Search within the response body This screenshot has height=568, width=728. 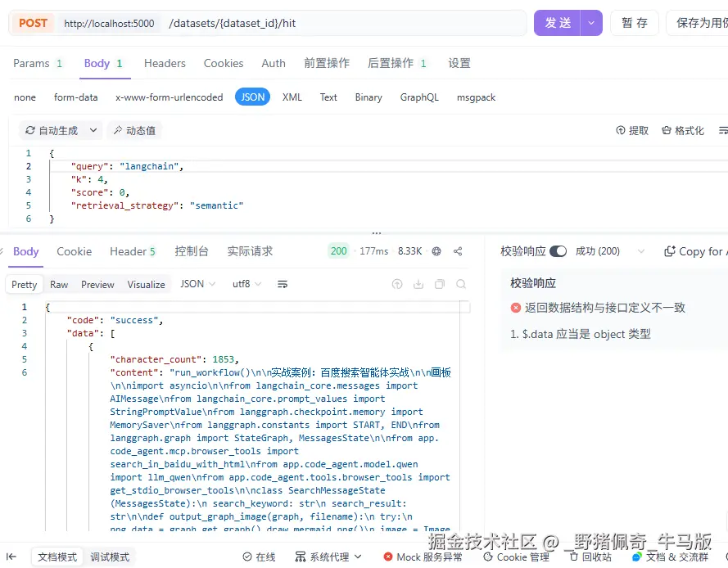[461, 283]
